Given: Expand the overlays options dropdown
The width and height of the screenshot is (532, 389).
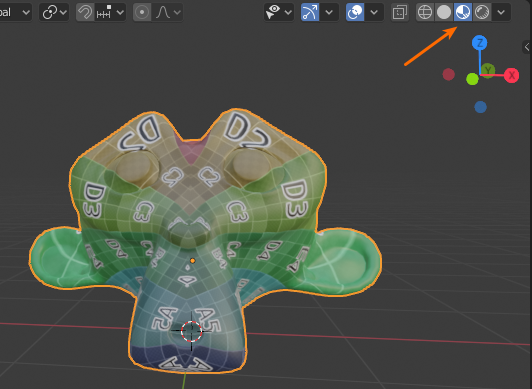Looking at the screenshot, I should coord(374,13).
